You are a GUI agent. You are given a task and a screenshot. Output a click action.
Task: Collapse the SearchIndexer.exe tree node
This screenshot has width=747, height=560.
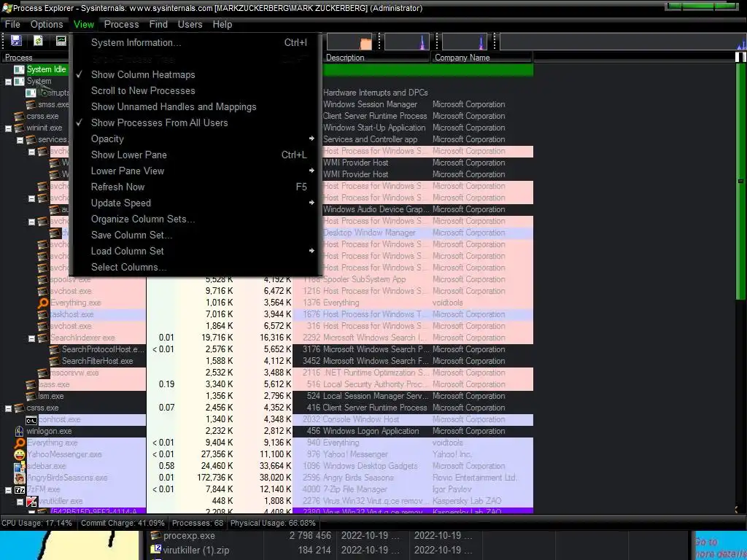(x=31, y=338)
